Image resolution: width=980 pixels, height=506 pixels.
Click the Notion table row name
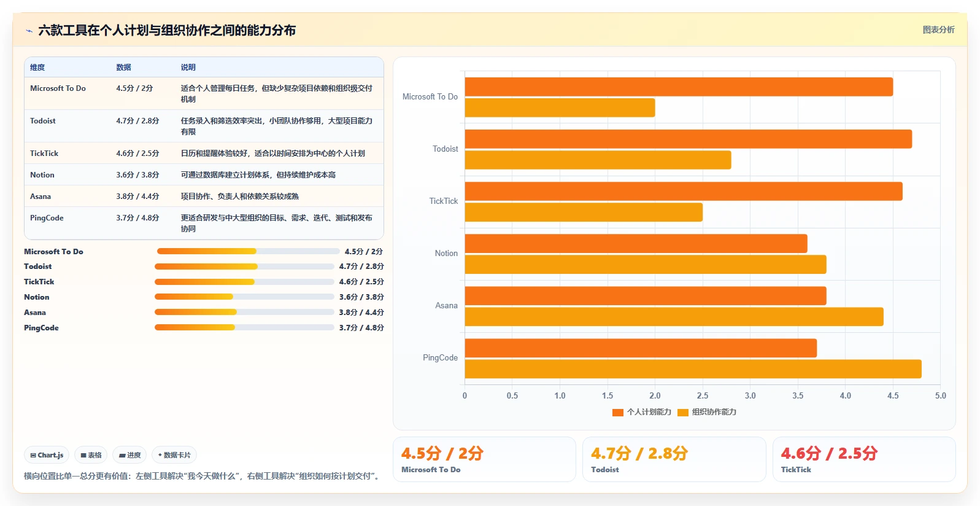[42, 175]
